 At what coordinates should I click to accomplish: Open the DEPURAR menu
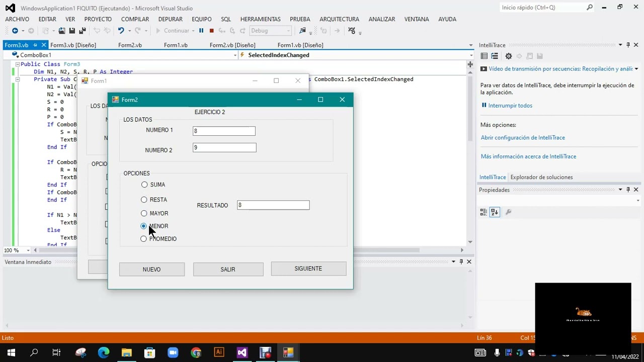[x=171, y=19]
